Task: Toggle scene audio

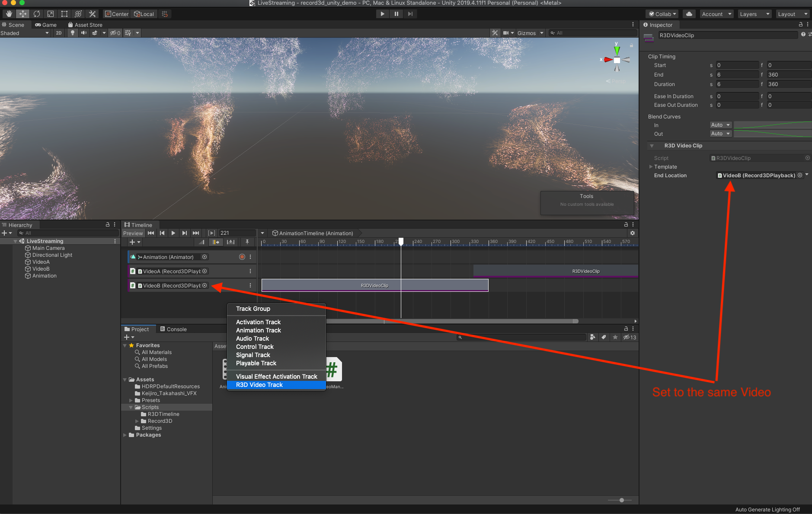Action: tap(84, 33)
